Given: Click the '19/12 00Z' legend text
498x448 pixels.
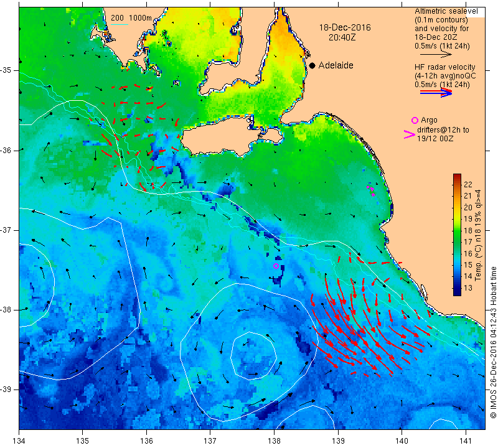Looking at the screenshot, I should pos(435,139).
